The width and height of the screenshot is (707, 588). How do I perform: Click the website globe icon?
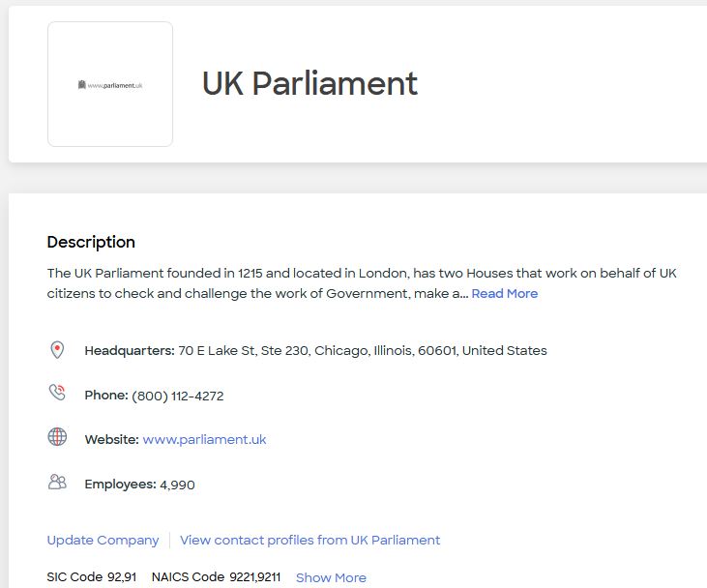(x=57, y=437)
